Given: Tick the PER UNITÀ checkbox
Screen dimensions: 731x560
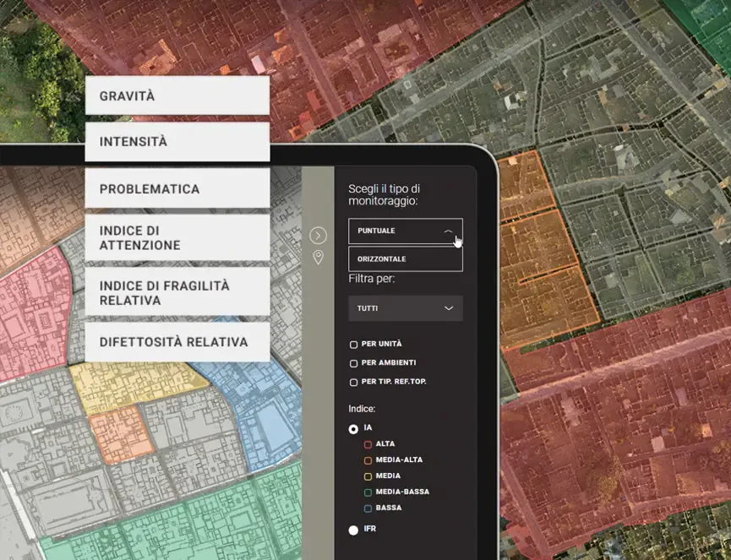Looking at the screenshot, I should coord(353,345).
